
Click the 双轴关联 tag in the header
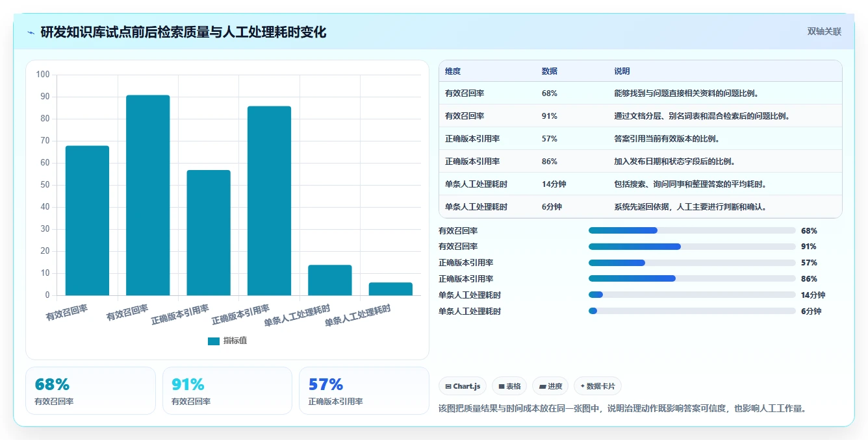pos(824,31)
